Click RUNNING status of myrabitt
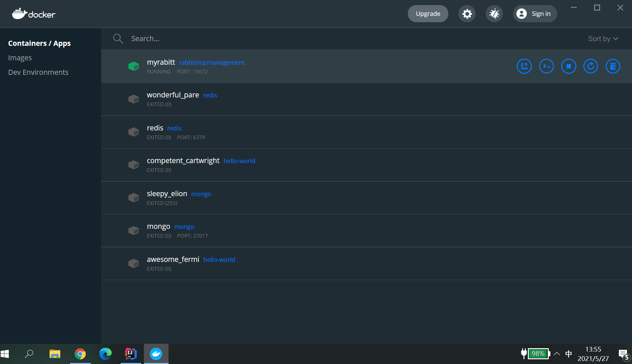Image resolution: width=632 pixels, height=364 pixels. (x=159, y=72)
